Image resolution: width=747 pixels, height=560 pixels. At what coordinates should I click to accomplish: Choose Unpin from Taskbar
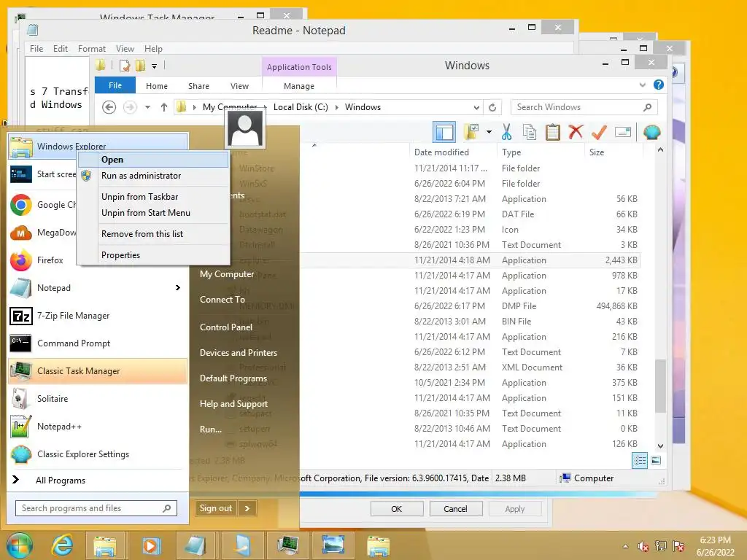pos(153,197)
